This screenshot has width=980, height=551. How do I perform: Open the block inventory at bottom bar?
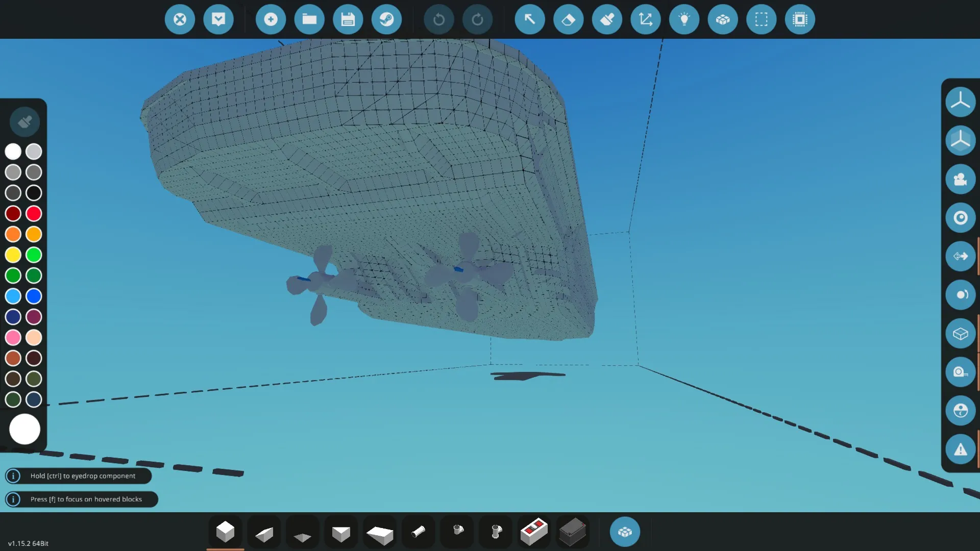[x=625, y=532]
